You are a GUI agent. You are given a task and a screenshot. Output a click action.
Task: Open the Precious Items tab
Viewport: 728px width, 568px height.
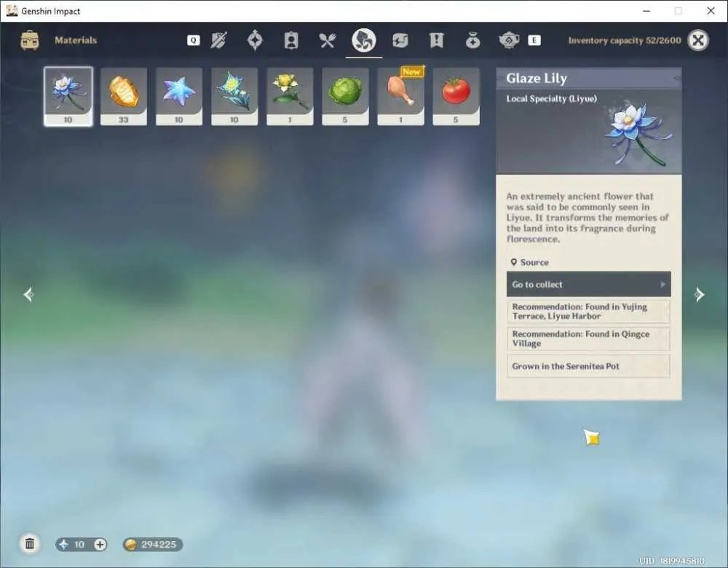click(x=472, y=40)
